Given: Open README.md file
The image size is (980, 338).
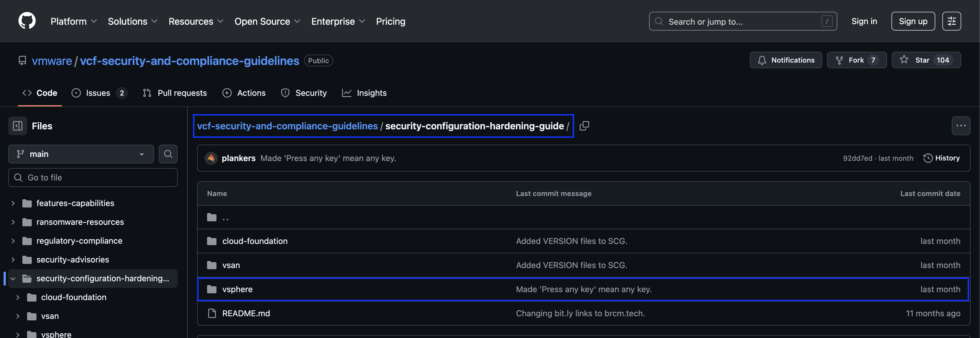Looking at the screenshot, I should [x=246, y=313].
